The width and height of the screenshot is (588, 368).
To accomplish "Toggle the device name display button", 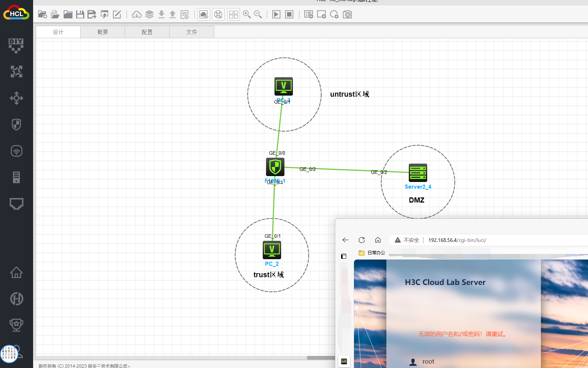I will (x=218, y=14).
